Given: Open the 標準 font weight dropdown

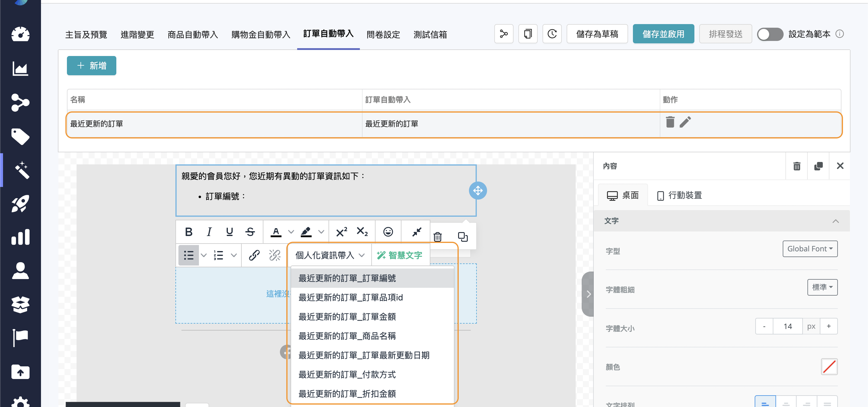Looking at the screenshot, I should [x=822, y=287].
